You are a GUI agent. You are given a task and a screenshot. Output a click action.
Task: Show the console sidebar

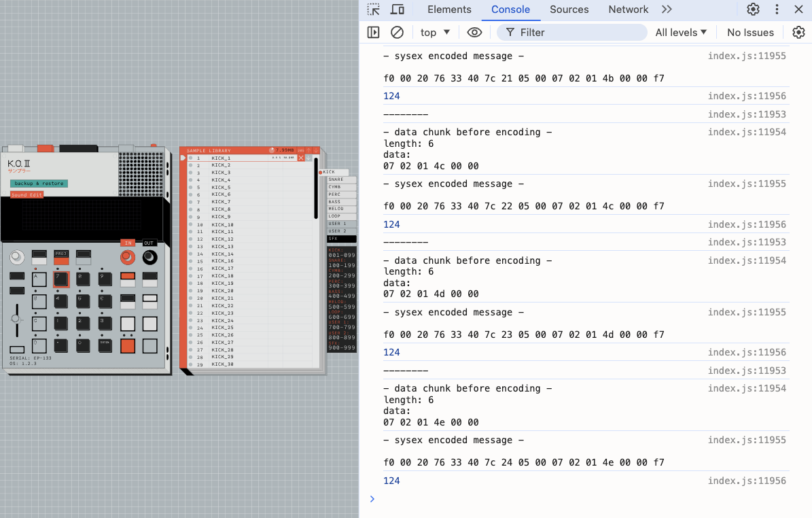[x=373, y=32]
